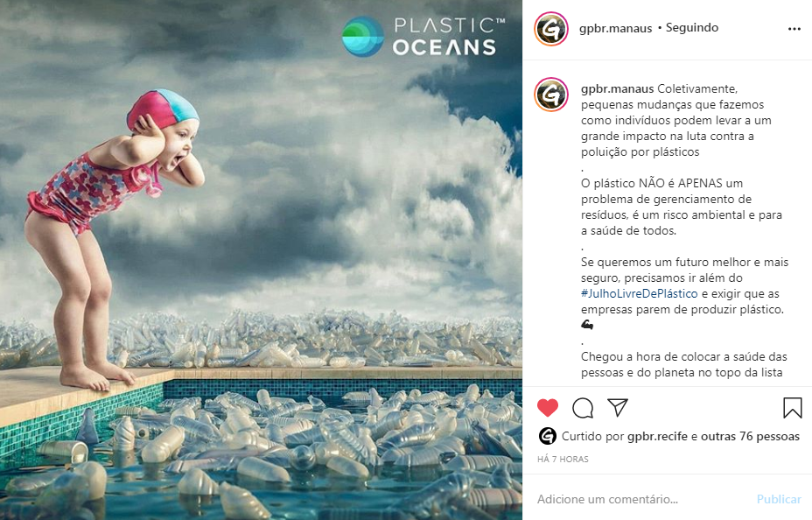The image size is (812, 520).
Task: Click the flexed arm emoji in caption
Action: tap(587, 325)
